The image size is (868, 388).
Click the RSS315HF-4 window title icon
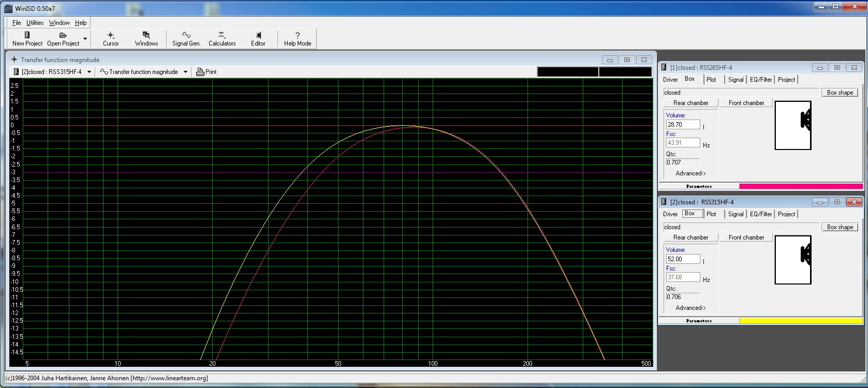[664, 202]
